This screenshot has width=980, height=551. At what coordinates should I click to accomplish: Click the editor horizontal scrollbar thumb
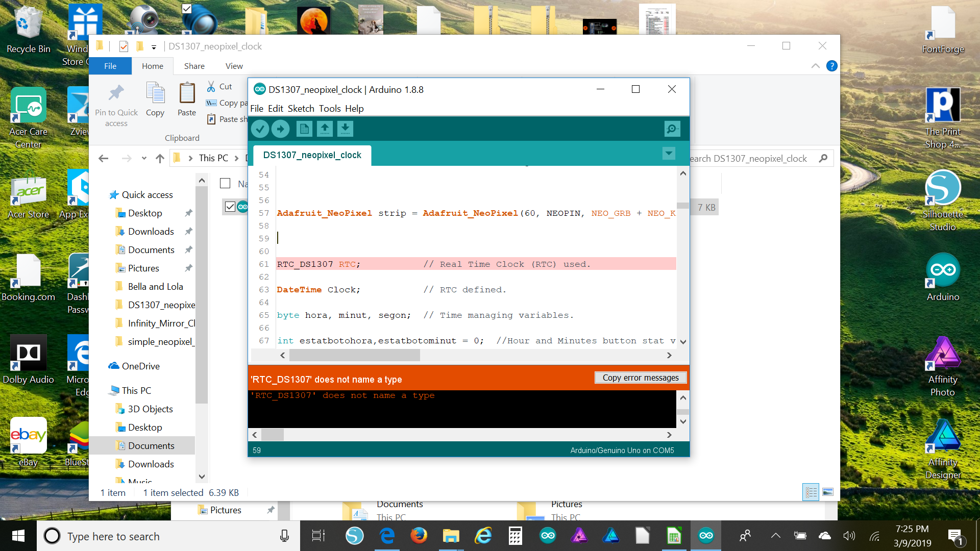pyautogui.click(x=354, y=355)
